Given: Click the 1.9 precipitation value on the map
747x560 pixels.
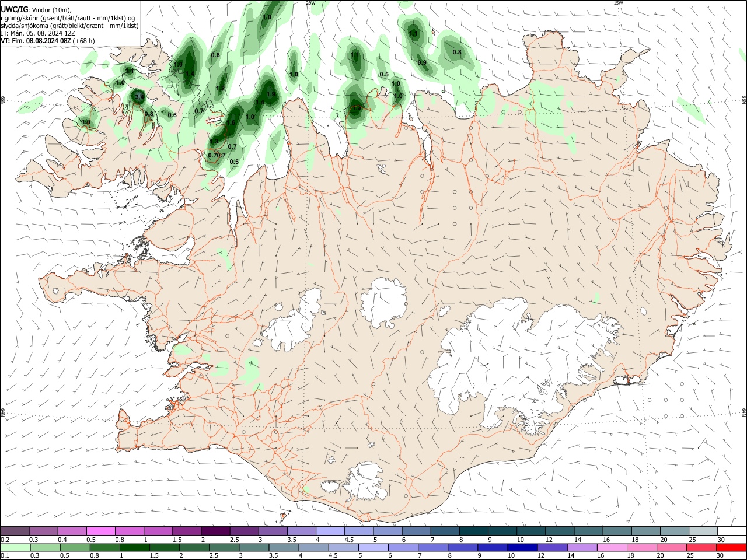Looking at the screenshot, I should click(271, 94).
